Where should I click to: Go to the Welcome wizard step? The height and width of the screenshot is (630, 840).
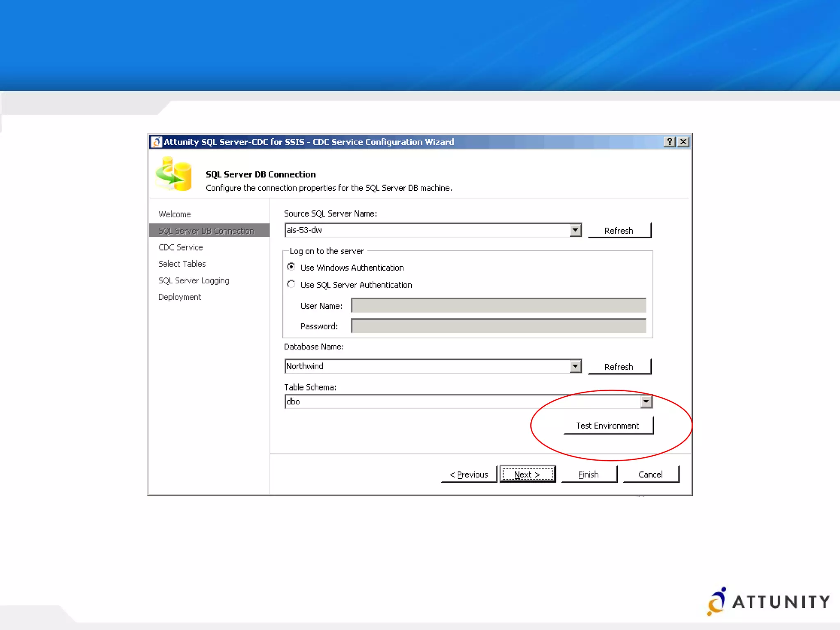click(175, 214)
